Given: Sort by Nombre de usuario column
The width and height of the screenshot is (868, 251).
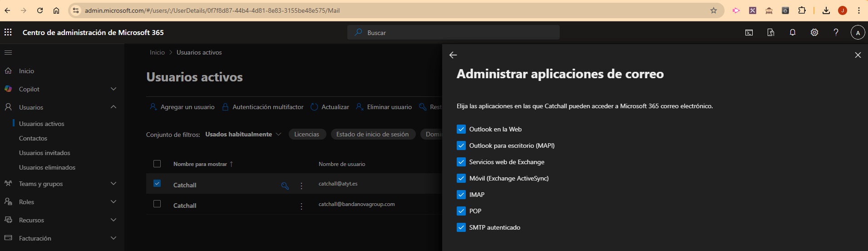Looking at the screenshot, I should 342,164.
